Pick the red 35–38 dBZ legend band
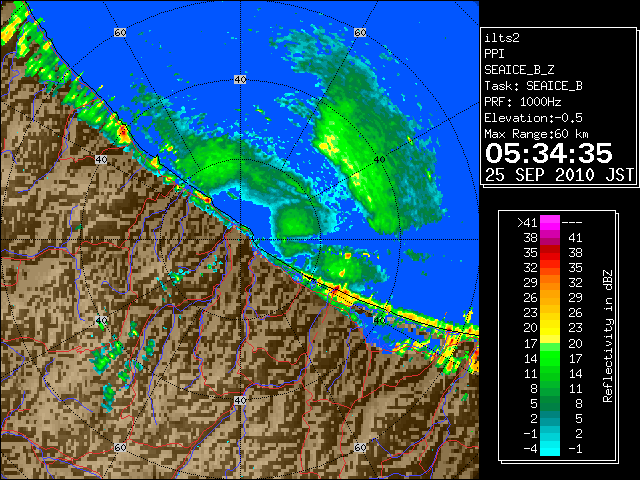 tap(550, 253)
